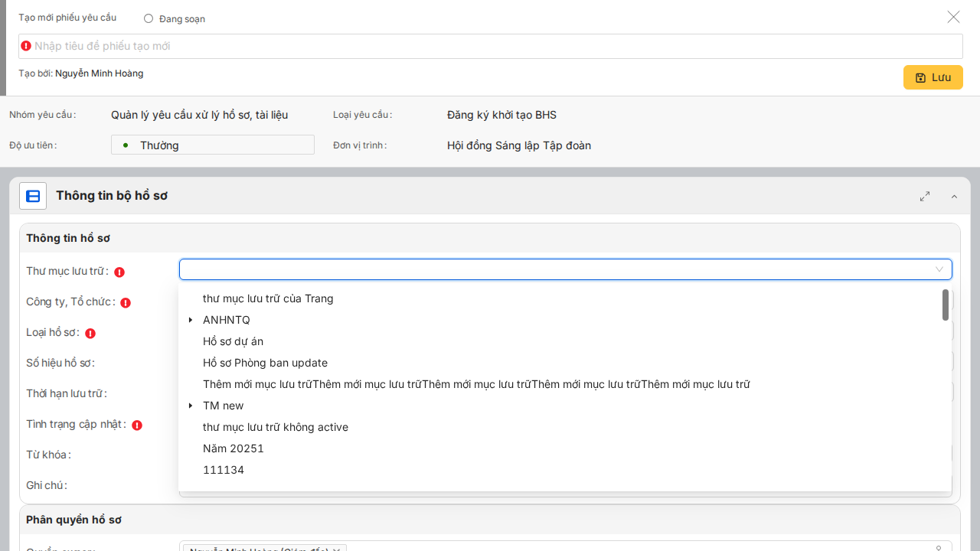Click the warning icon beside Công ty, Tổ chức
980x551 pixels.
[x=126, y=302]
